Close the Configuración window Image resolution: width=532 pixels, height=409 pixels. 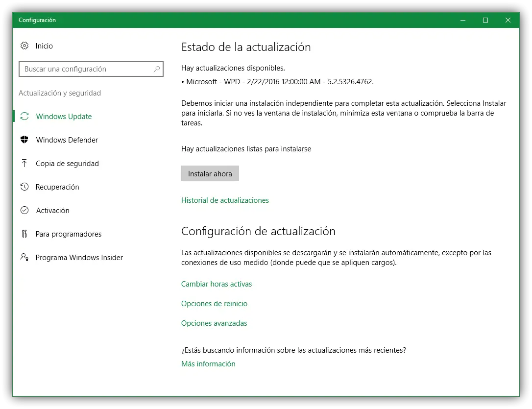[x=508, y=21]
